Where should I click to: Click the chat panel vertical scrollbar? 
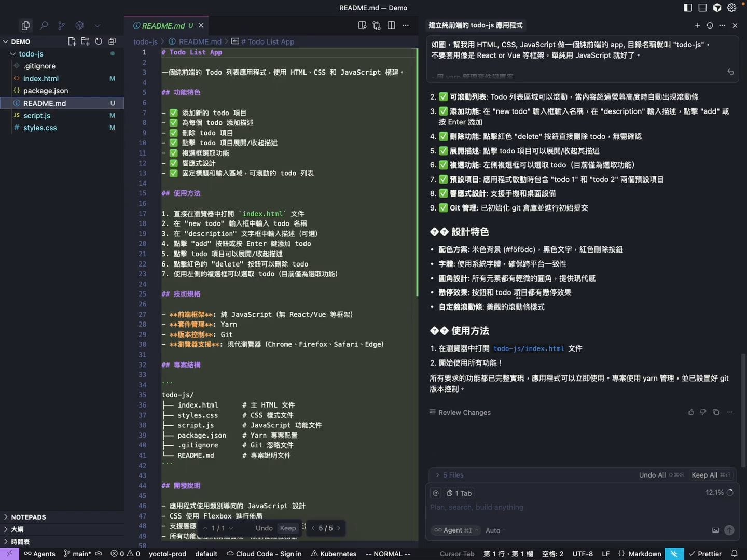(743, 410)
